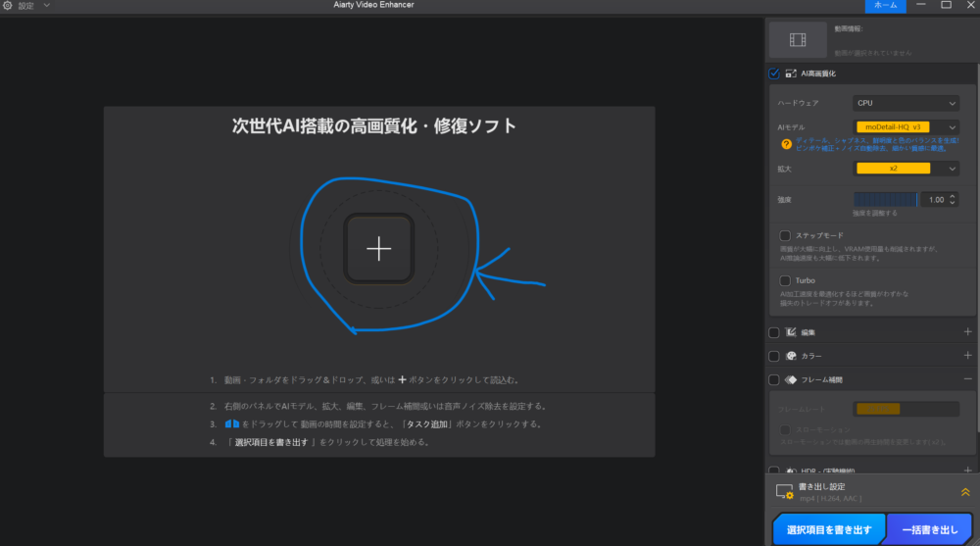980x546 pixels.
Task: Click the plus icon to add video
Action: coord(378,249)
